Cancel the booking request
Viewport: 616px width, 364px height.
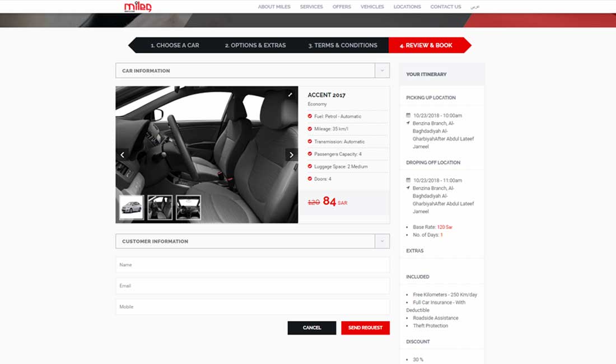click(312, 328)
